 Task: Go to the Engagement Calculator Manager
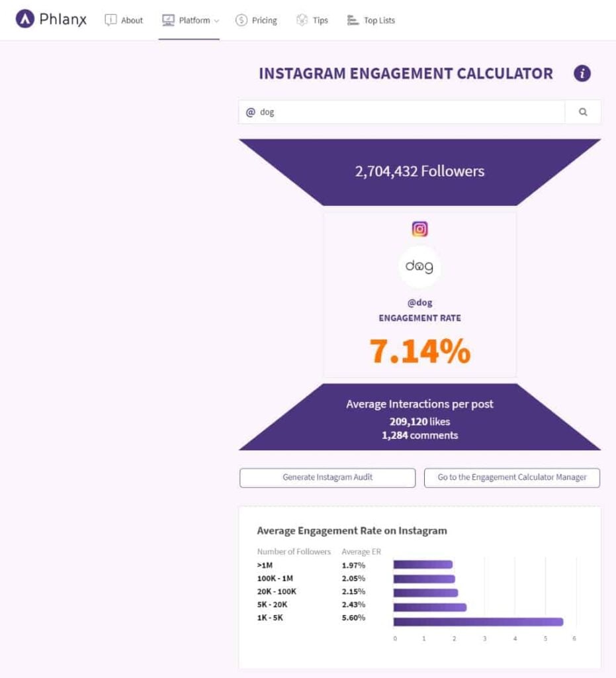[x=512, y=478]
